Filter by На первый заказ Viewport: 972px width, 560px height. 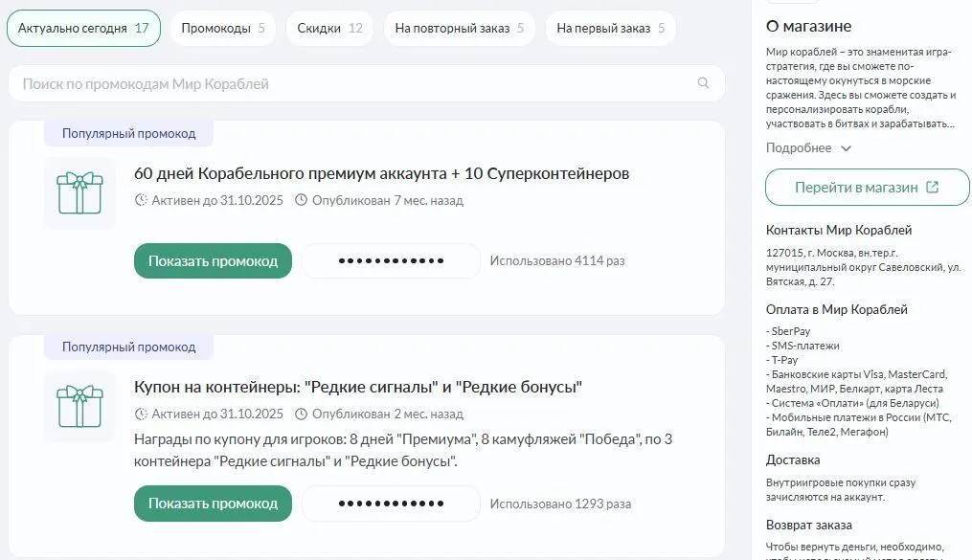pyautogui.click(x=610, y=29)
